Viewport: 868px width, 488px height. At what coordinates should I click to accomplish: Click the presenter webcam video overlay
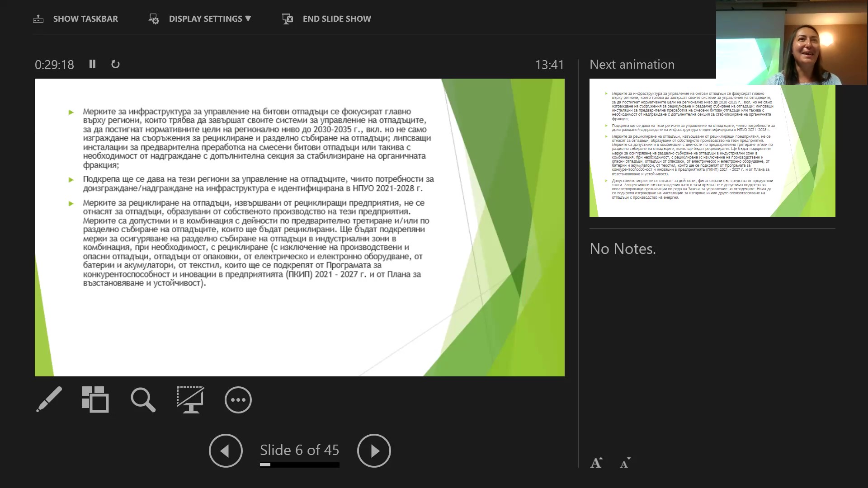click(x=791, y=42)
